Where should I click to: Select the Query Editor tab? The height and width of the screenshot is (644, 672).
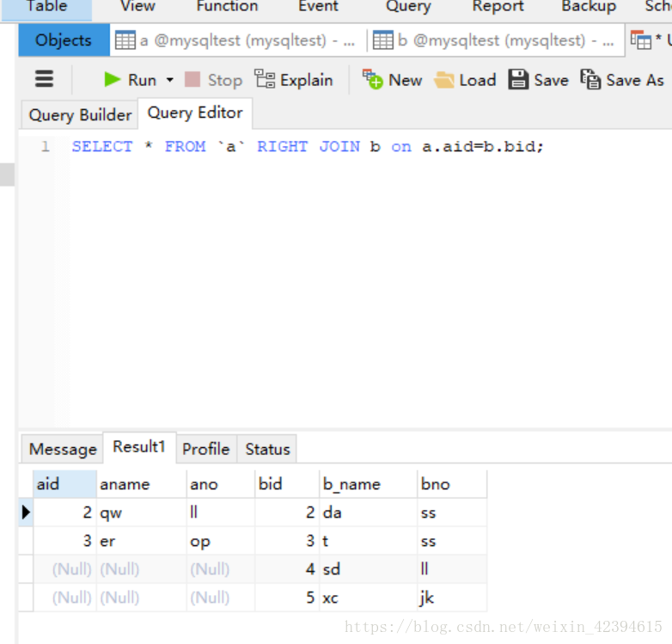pyautogui.click(x=195, y=113)
